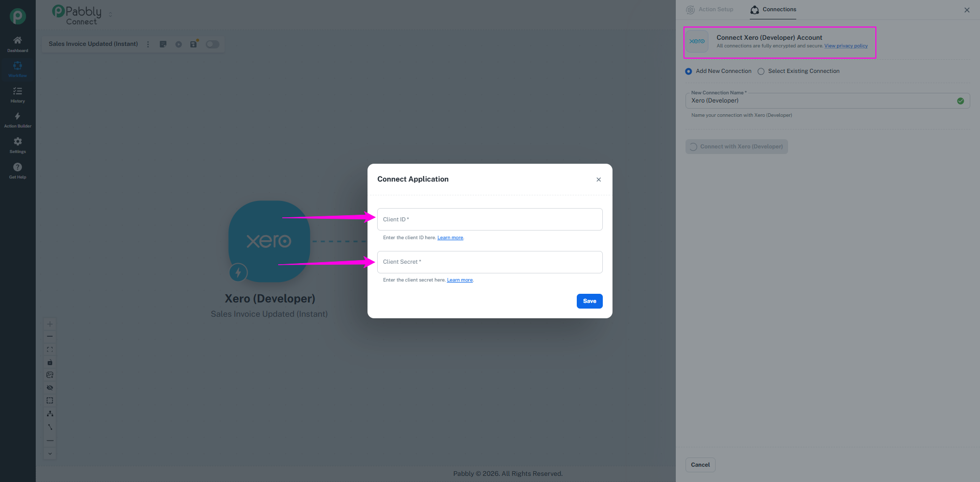Click the Save button in dialog

click(x=590, y=301)
